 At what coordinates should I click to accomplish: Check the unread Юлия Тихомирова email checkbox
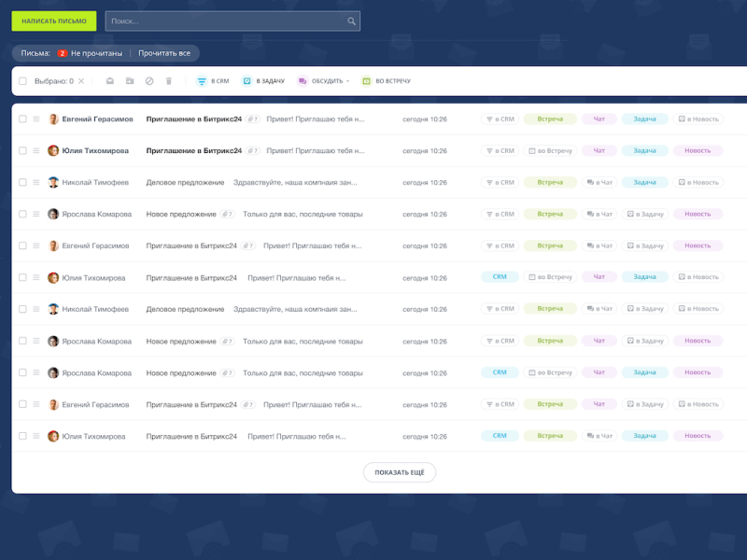[x=22, y=150]
